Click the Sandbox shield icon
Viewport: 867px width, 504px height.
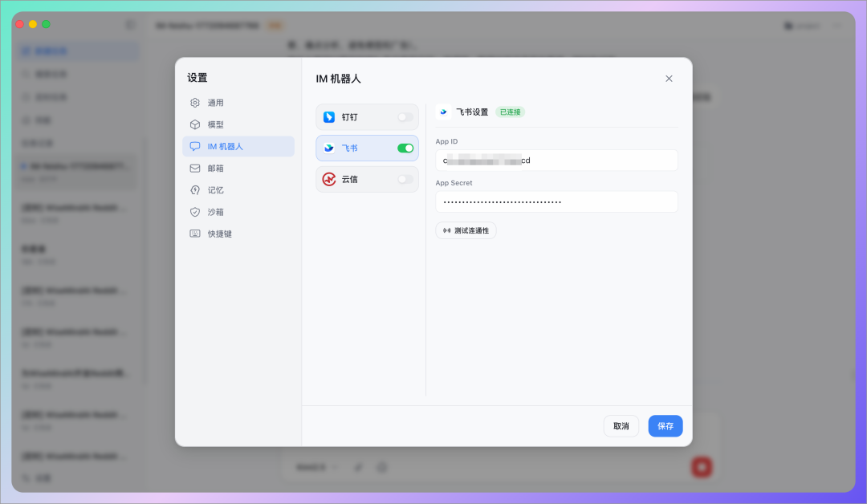[195, 212]
